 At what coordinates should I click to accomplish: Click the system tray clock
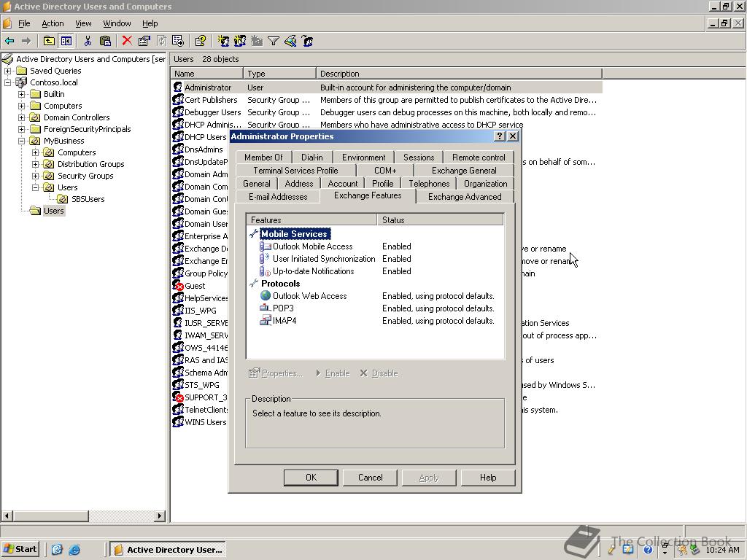[x=722, y=550]
